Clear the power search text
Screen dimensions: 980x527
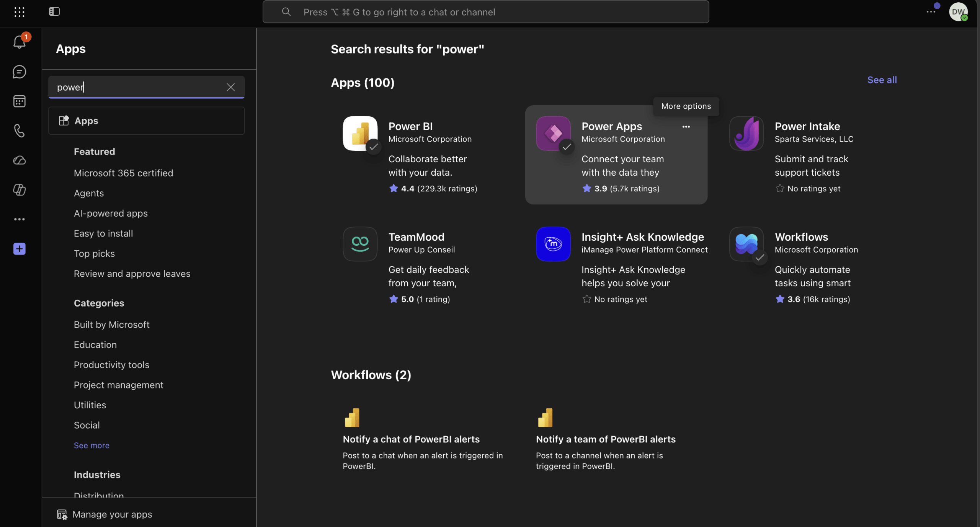click(230, 87)
